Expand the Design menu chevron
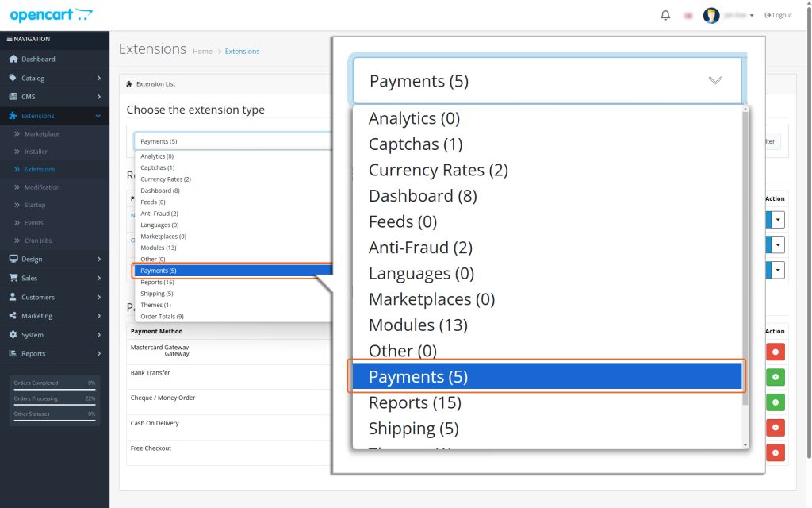 coord(99,260)
